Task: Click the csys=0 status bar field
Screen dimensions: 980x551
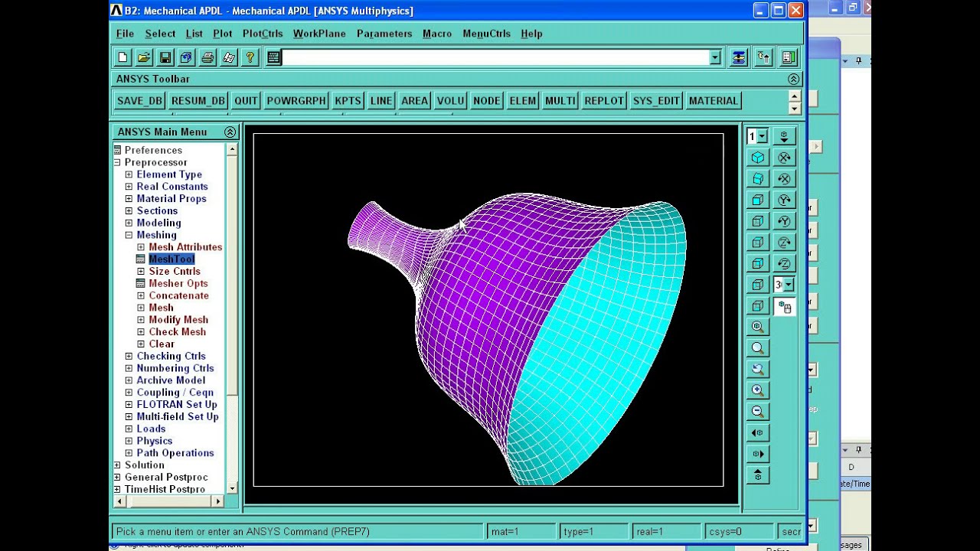Action: pos(739,531)
